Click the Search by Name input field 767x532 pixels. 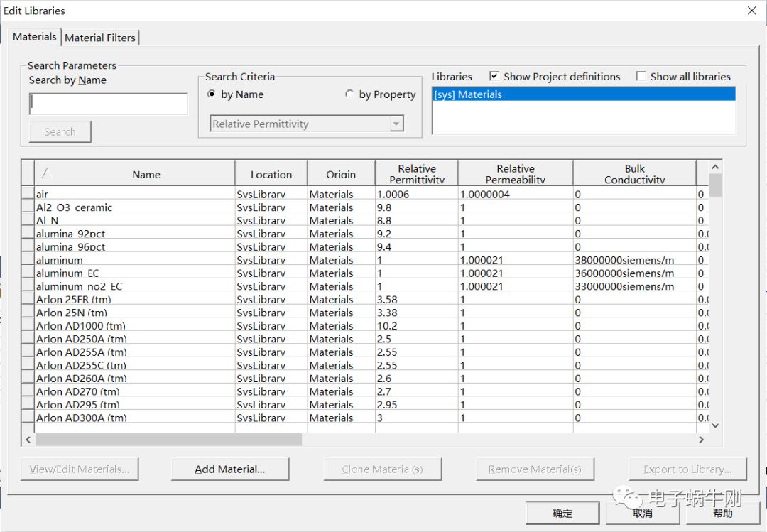pos(109,104)
